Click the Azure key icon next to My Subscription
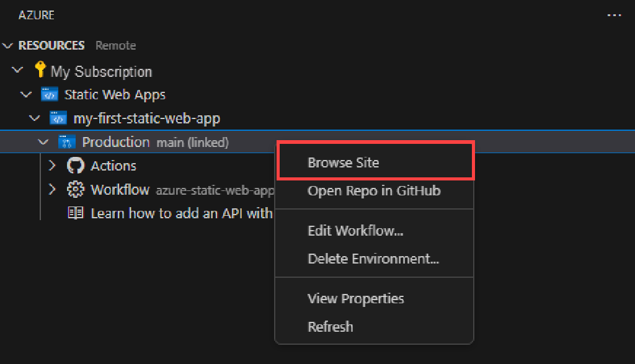 [40, 70]
